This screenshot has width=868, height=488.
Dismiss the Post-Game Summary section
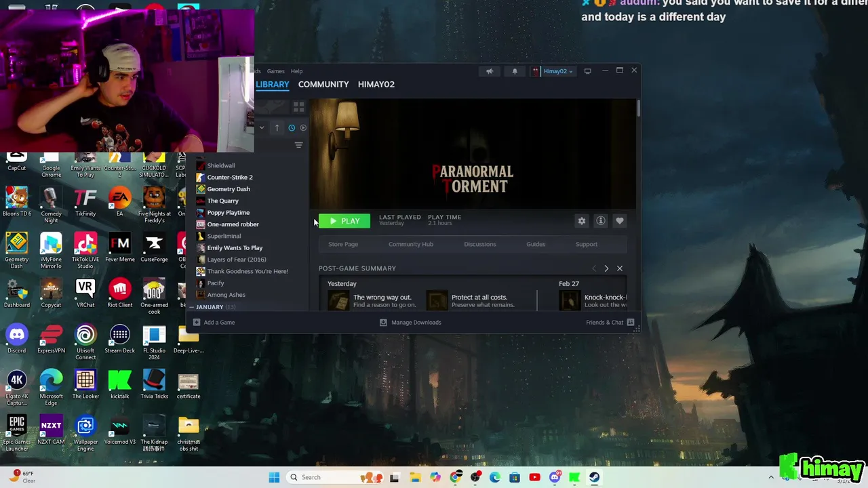[x=619, y=268]
